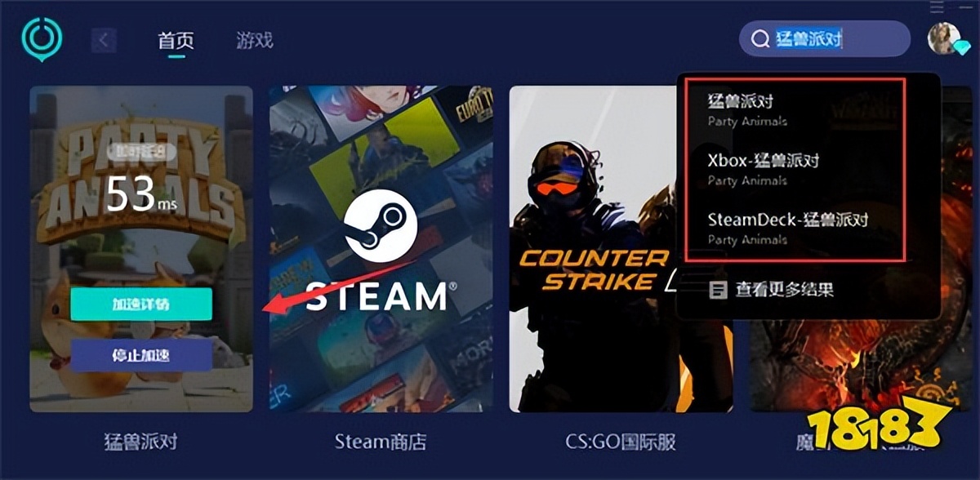This screenshot has width=980, height=480.
Task: Open the Counter Strike game card
Action: point(621,248)
